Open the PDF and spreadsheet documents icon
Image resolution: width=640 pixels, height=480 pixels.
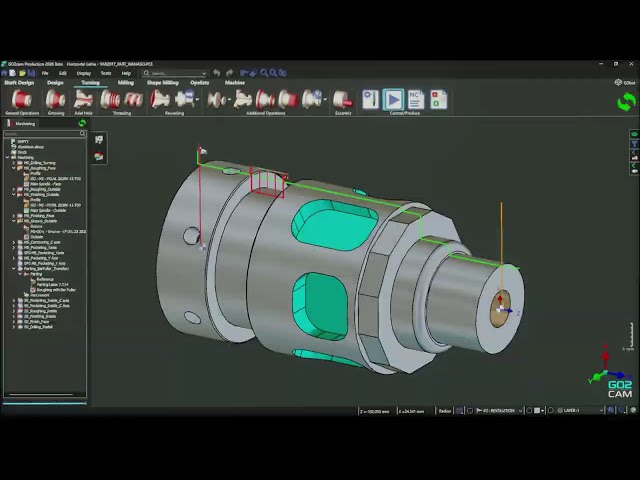point(439,99)
